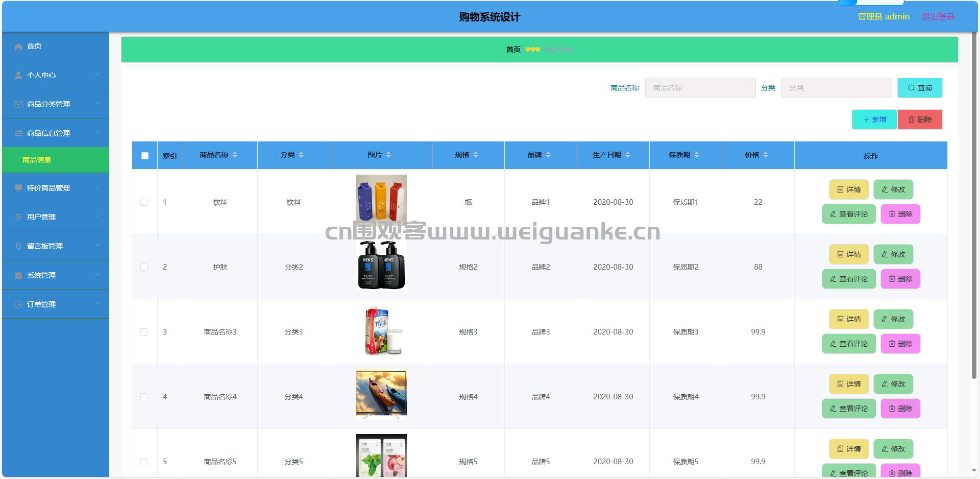980x479 pixels.
Task: Open the 留言板管理 sidebar menu
Action: 45,247
